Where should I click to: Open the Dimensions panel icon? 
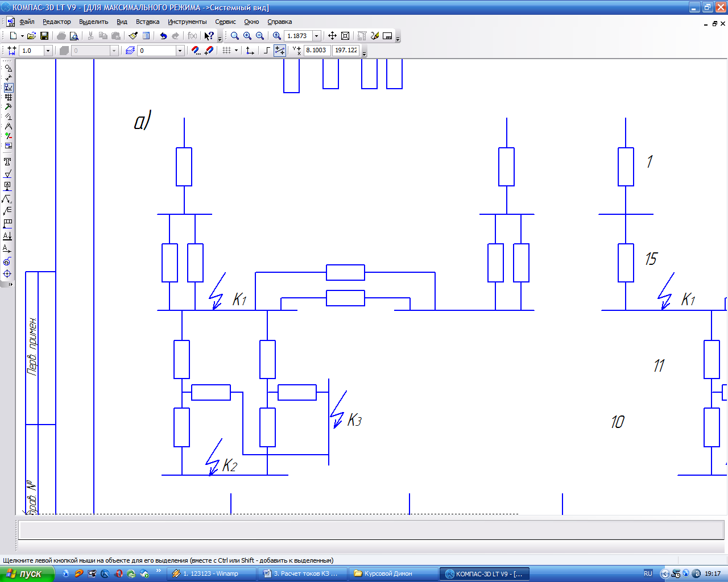(x=8, y=78)
